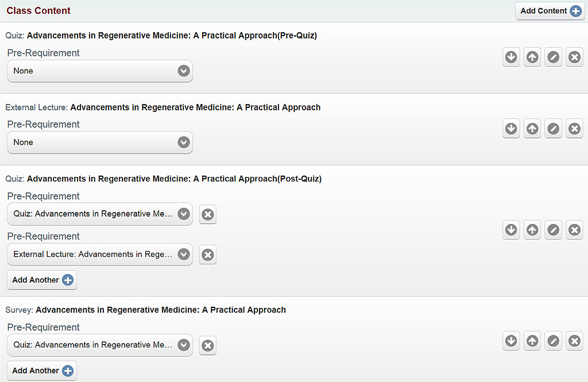
Task: Delete the Pre-Quiz content item
Action: coord(574,57)
